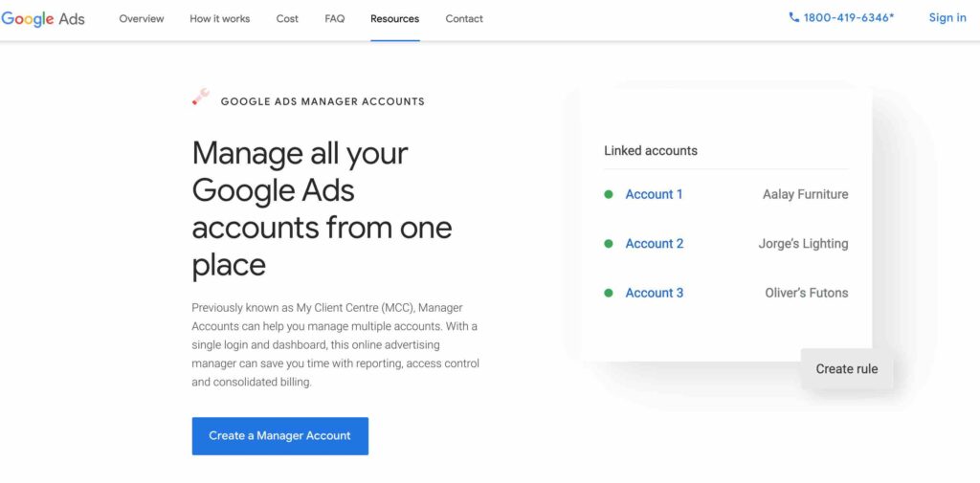This screenshot has width=980, height=483.
Task: Click the Linked accounts heading
Action: click(x=651, y=150)
